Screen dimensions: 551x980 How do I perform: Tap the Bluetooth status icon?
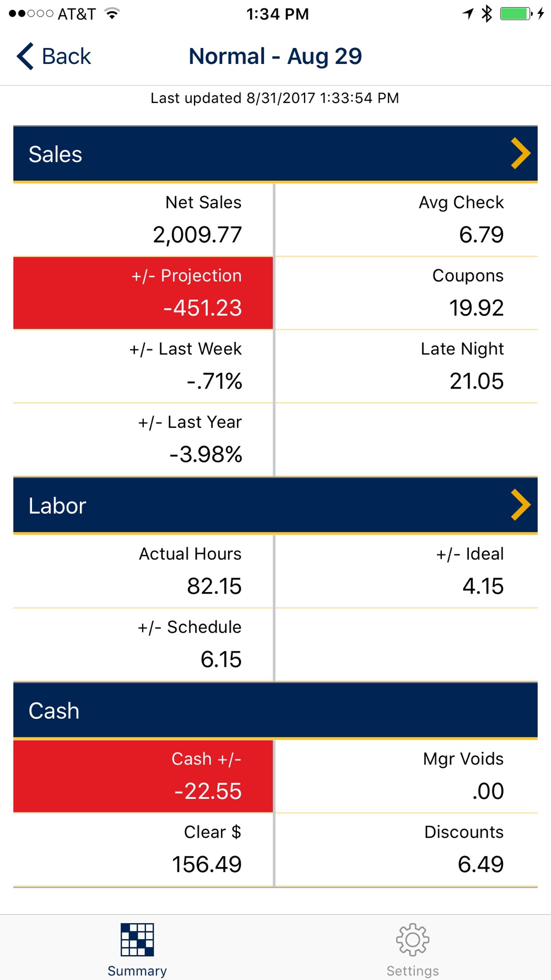pyautogui.click(x=487, y=14)
